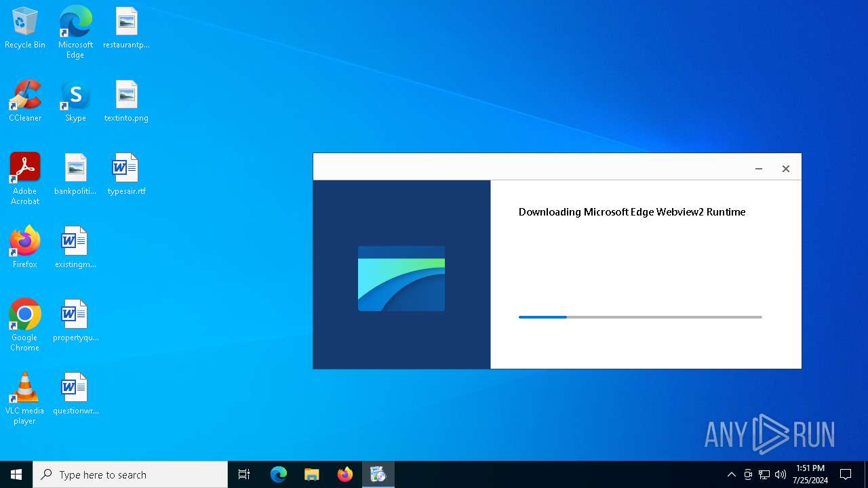Screen dimensions: 868x488
Task: Switch to the installer app in taskbar
Action: [x=378, y=474]
